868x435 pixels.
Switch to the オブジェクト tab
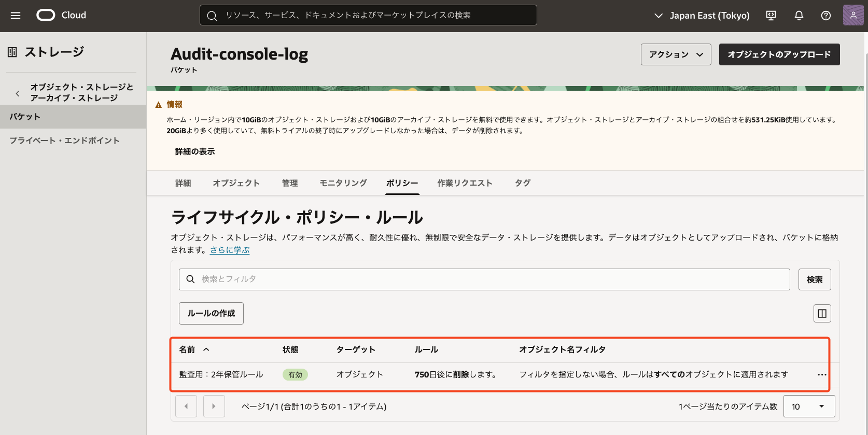(x=236, y=183)
